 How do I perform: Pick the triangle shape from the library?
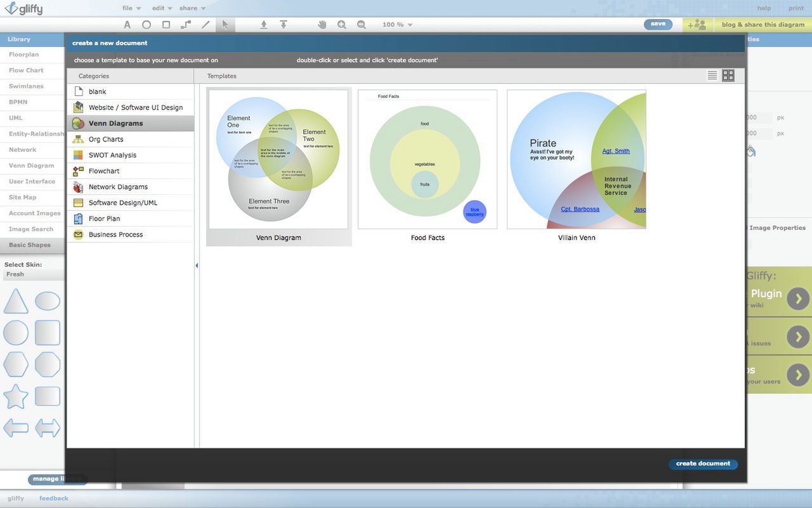point(16,301)
